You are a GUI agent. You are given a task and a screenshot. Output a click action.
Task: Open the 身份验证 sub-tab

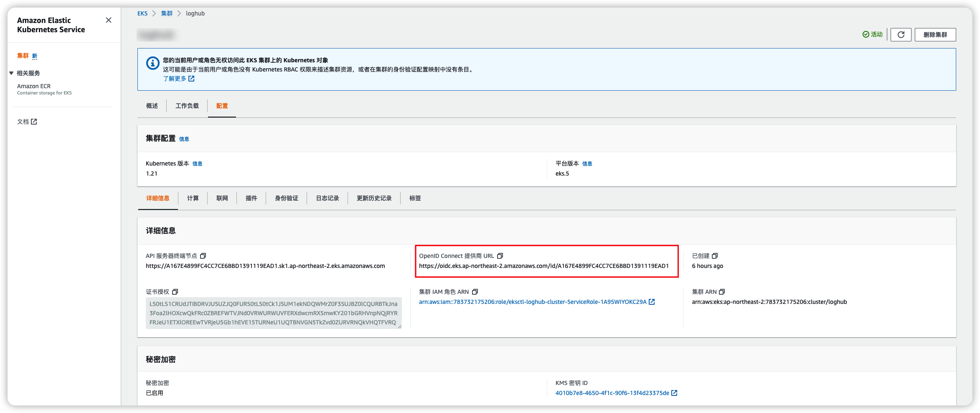tap(287, 198)
